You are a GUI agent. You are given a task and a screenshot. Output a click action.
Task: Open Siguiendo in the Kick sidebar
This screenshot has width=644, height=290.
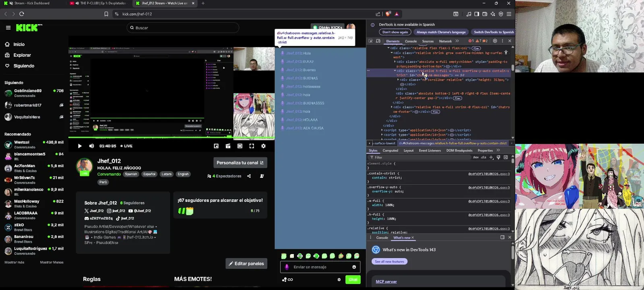click(x=19, y=66)
